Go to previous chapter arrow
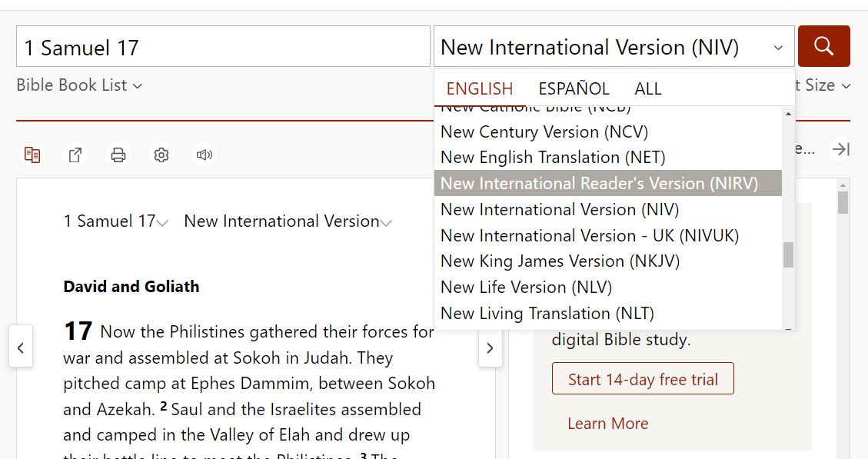Viewport: 868px width, 459px height. pos(21,348)
